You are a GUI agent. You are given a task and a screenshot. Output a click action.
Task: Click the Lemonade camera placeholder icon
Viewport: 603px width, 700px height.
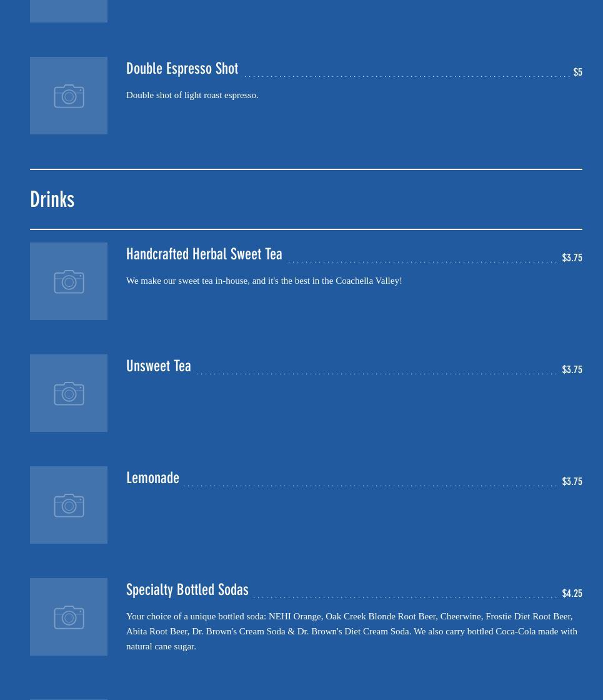point(69,505)
